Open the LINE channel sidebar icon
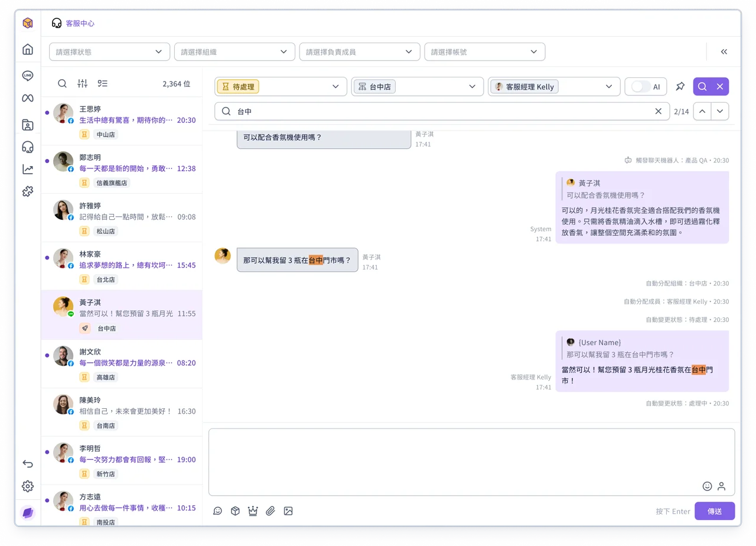 [28, 76]
